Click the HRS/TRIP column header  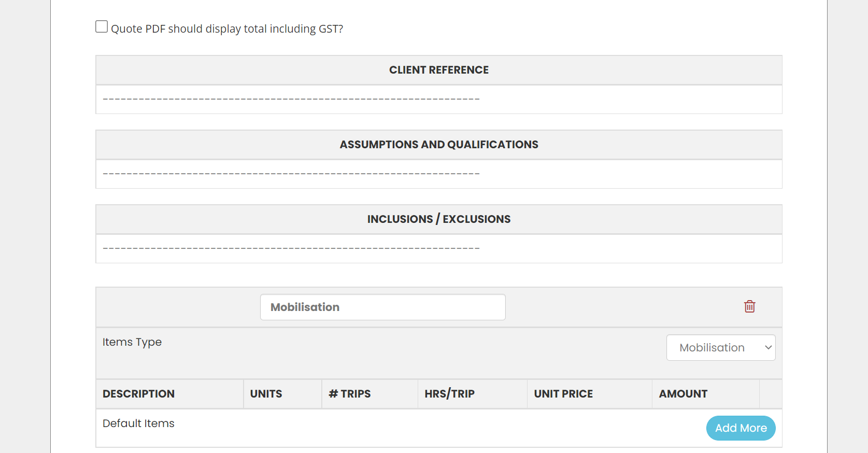click(449, 394)
